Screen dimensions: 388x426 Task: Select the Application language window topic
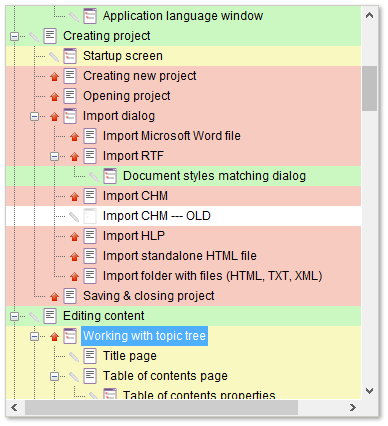coord(183,16)
